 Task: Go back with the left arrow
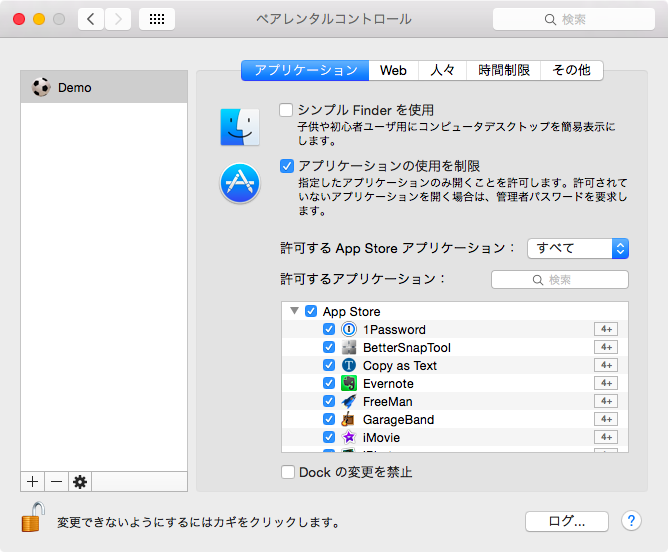tap(91, 19)
